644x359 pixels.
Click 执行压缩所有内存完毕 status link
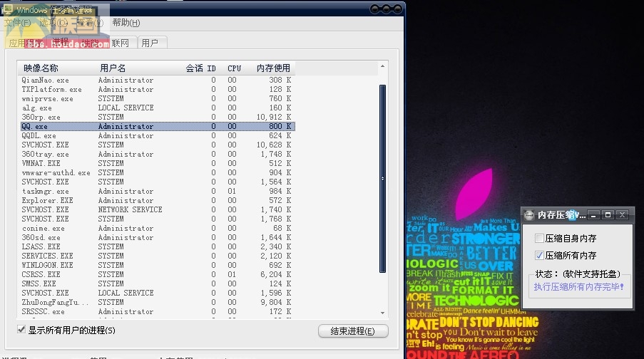click(x=578, y=287)
